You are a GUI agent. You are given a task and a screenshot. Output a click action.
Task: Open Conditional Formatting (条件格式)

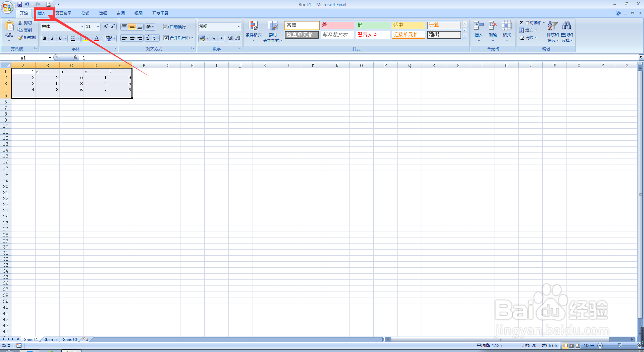point(253,31)
